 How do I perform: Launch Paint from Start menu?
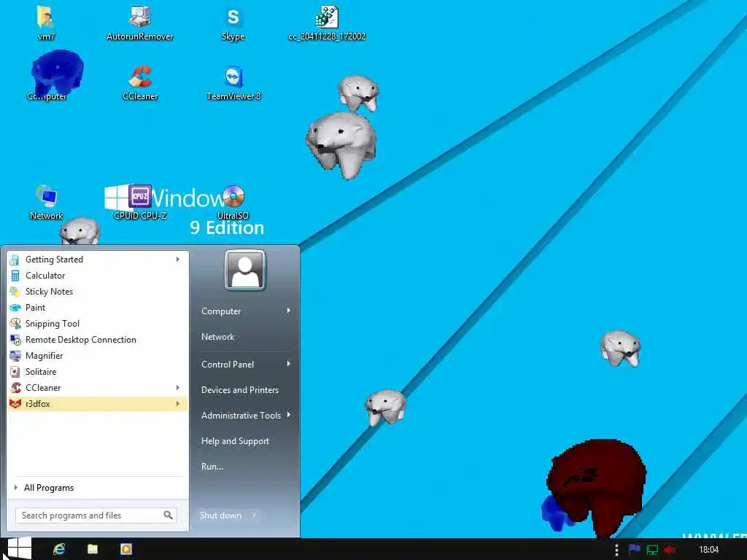tap(97, 308)
